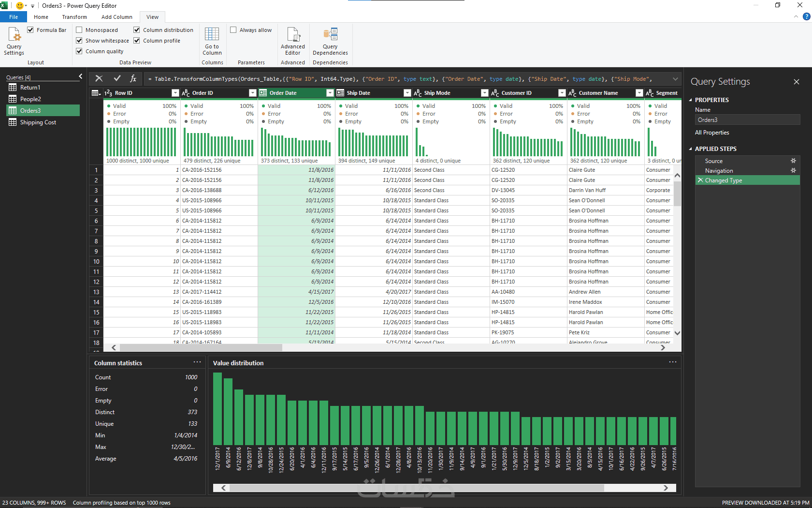Cancel the formula bar edit

(99, 78)
